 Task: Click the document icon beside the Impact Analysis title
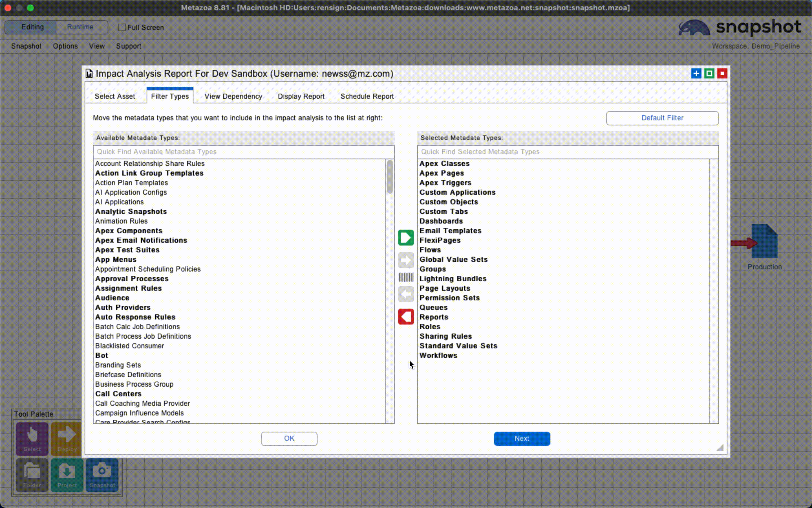[x=89, y=74]
